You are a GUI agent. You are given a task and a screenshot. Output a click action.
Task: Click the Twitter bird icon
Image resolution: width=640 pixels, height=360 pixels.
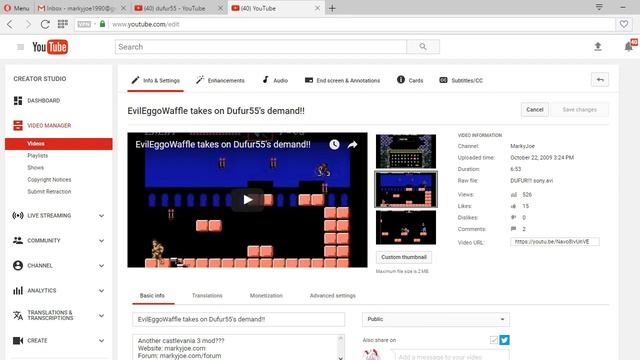click(x=504, y=340)
